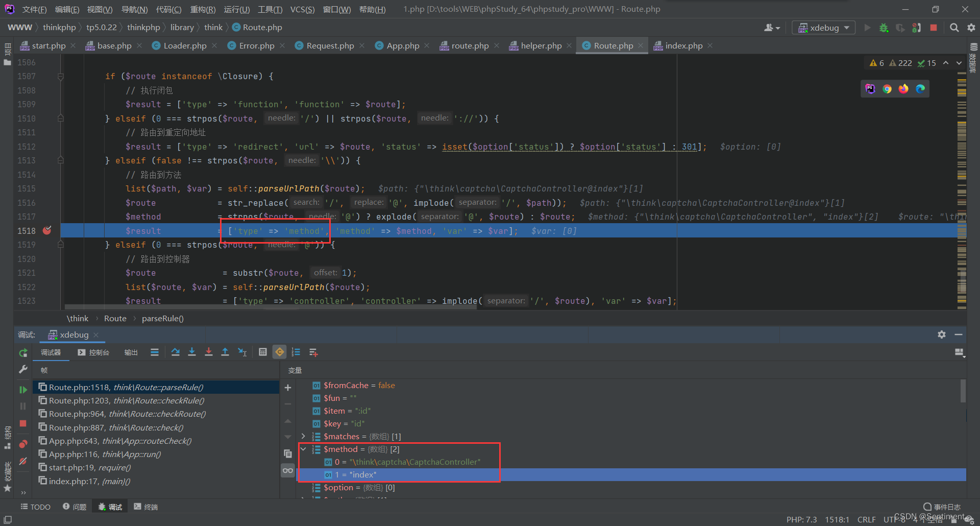Screen dimensions: 980x526
Task: Click parseRule() in editor breadcrumbs
Action: click(x=162, y=318)
